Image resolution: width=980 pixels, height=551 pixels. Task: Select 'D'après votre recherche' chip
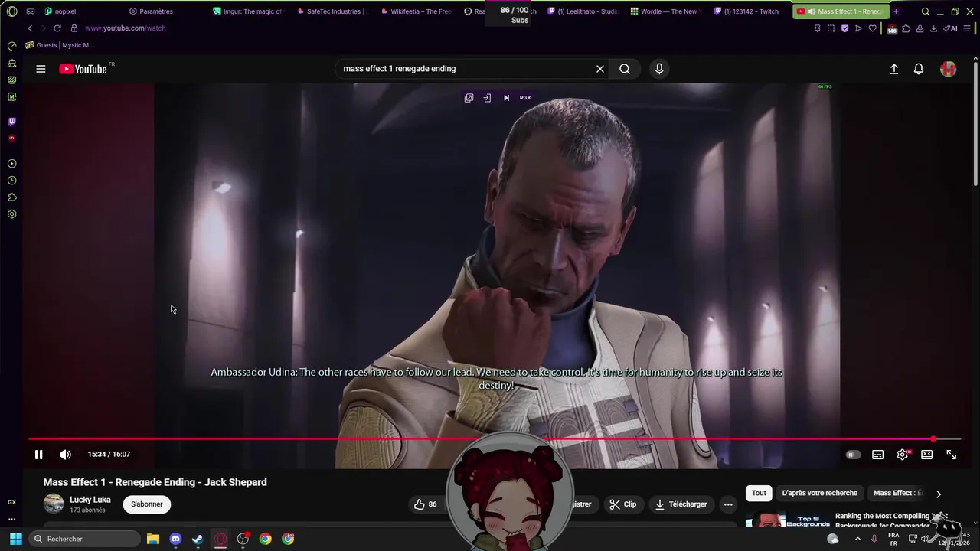819,493
